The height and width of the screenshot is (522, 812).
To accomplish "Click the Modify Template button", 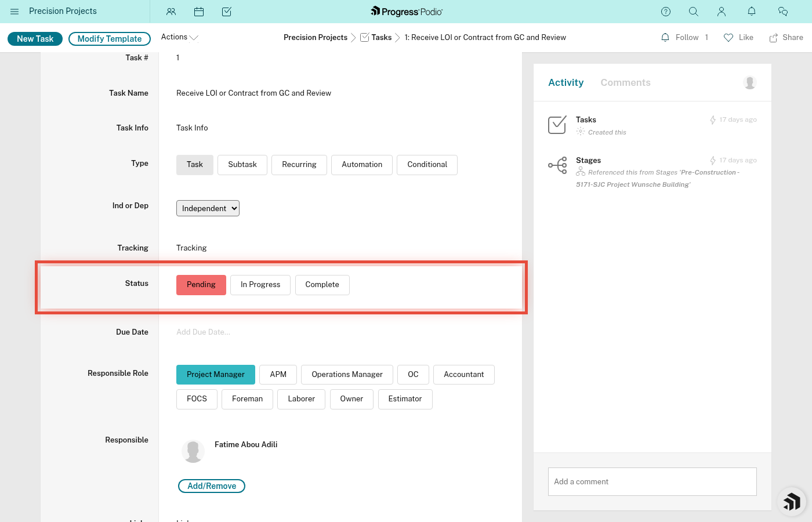I will click(x=109, y=38).
